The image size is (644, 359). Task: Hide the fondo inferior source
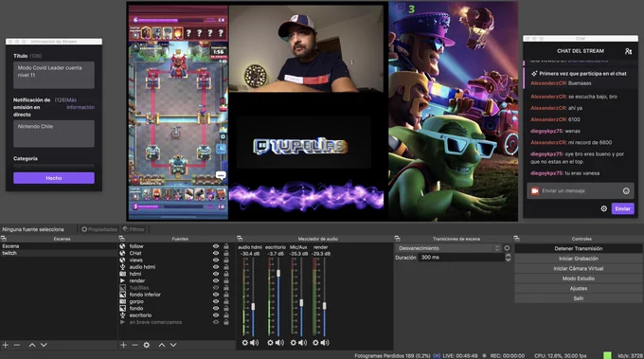coord(216,295)
